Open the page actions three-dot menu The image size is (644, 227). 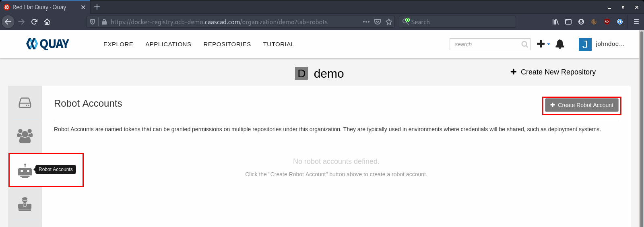coord(366,22)
